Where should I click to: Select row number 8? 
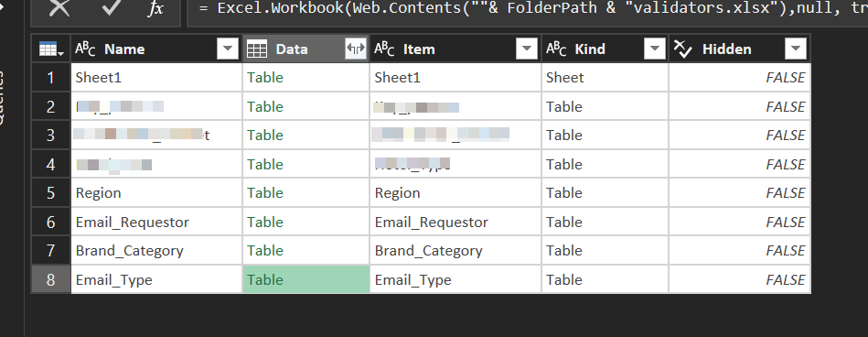click(51, 280)
